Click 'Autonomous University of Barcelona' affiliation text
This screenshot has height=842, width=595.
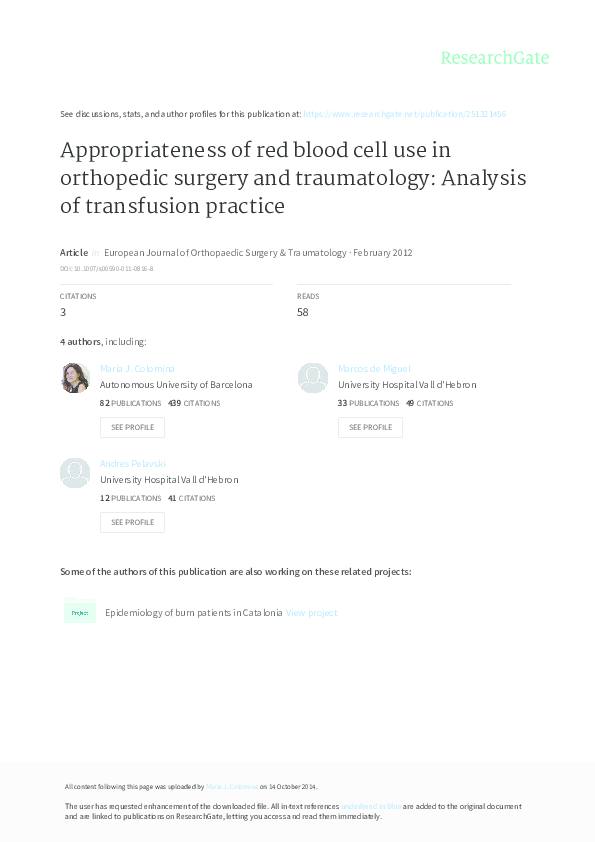pos(177,384)
